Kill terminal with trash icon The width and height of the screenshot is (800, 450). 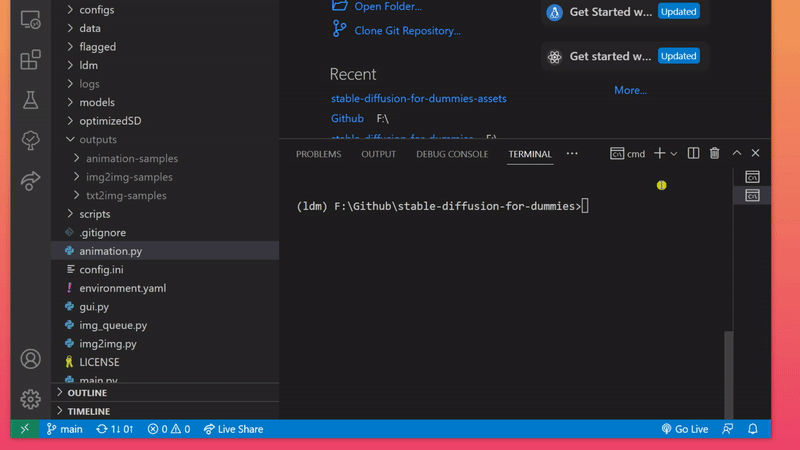pos(715,154)
